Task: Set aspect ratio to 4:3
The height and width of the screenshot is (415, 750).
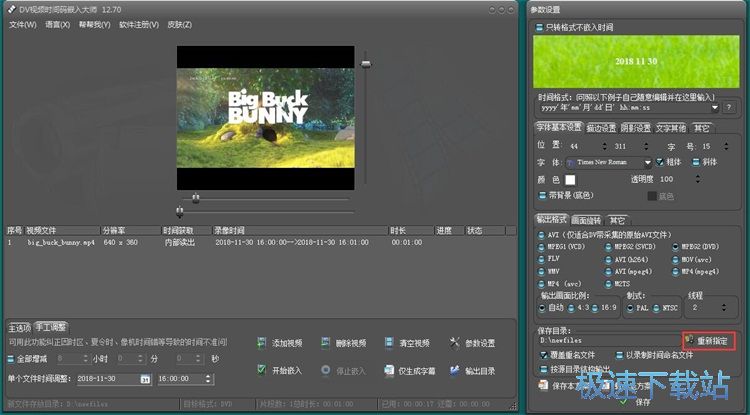Action: coord(571,308)
